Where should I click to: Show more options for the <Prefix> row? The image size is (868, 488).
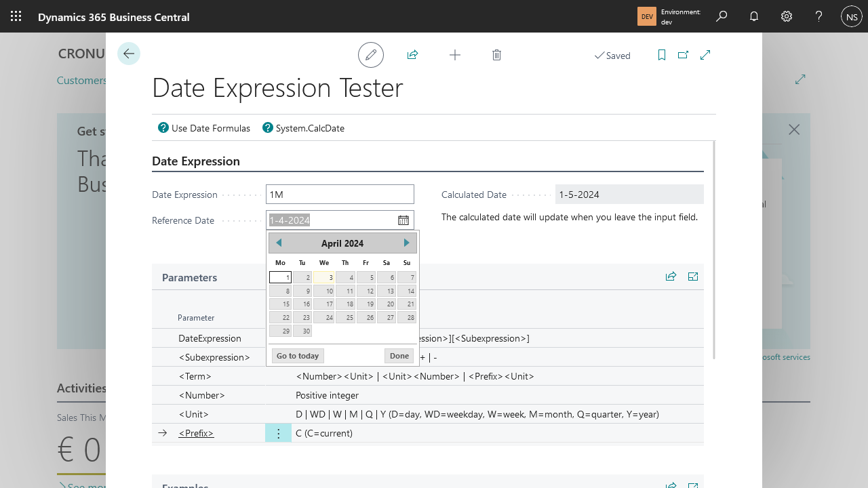pyautogui.click(x=278, y=433)
